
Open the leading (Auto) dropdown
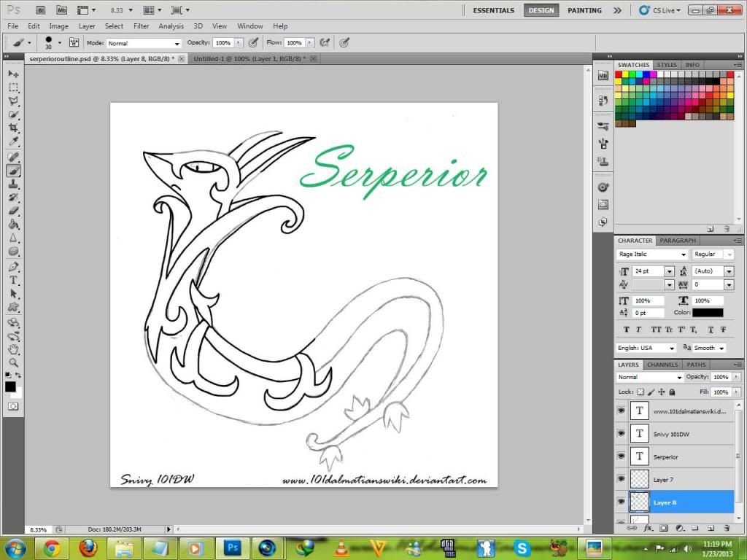coord(729,271)
